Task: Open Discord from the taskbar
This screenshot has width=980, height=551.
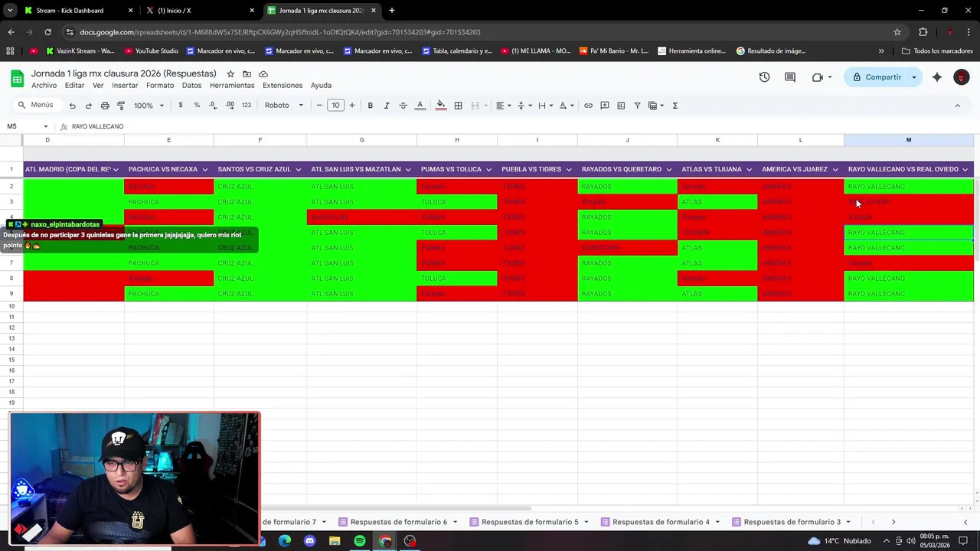Action: point(309,541)
